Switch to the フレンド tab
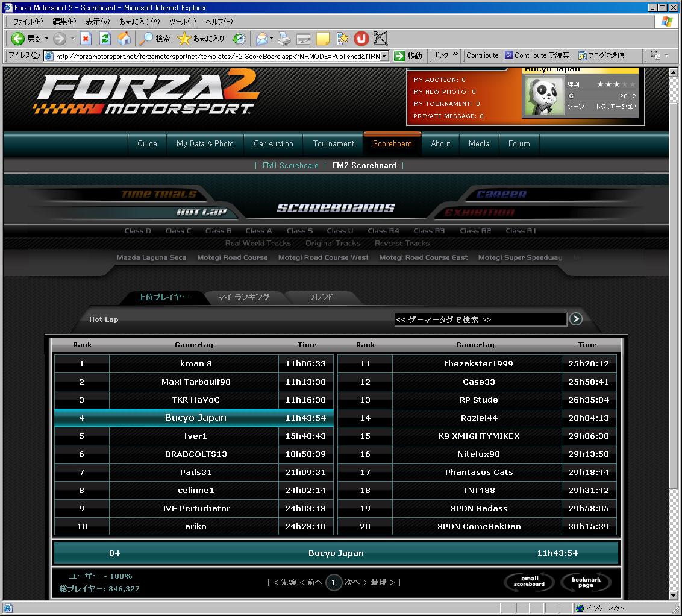 coord(321,297)
